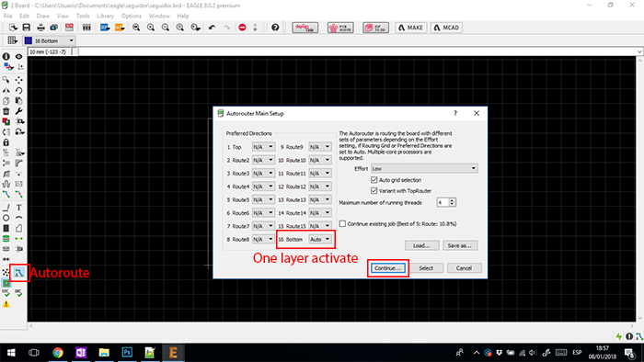Open the Options menu
The width and height of the screenshot is (644, 362).
[132, 16]
